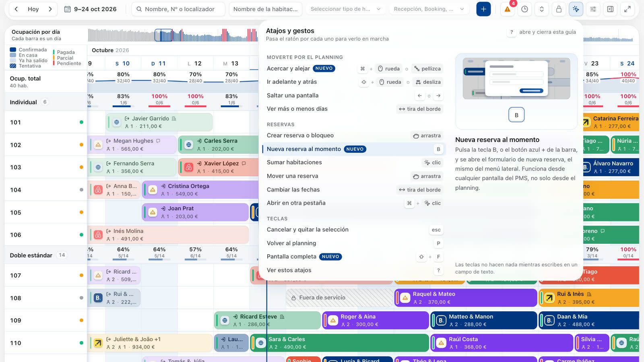Select the 'Pantalla completa' shortcut row
The height and width of the screenshot is (362, 644).
pyautogui.click(x=354, y=257)
